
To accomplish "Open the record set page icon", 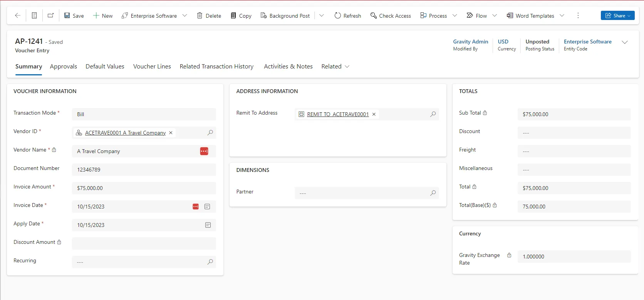I will [34, 15].
